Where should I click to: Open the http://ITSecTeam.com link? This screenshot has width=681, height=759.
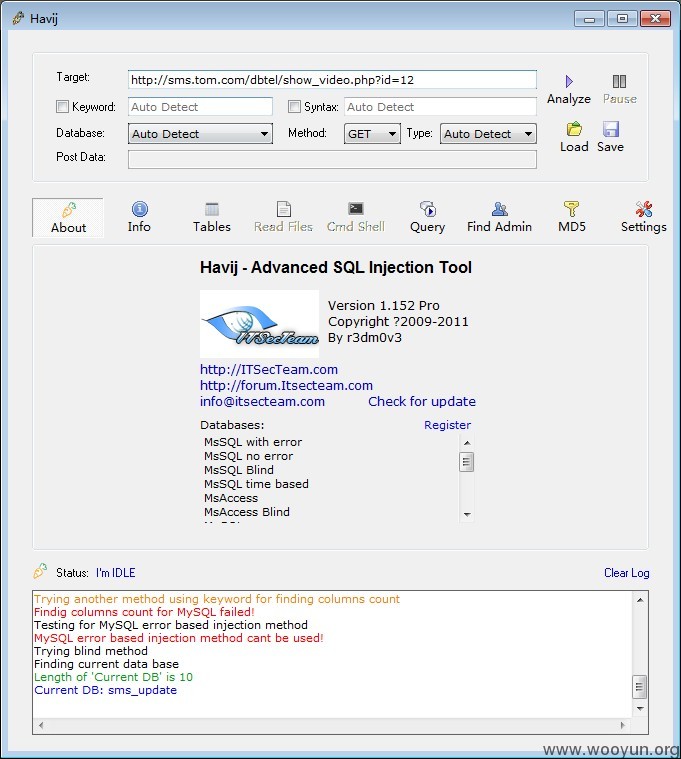[269, 369]
